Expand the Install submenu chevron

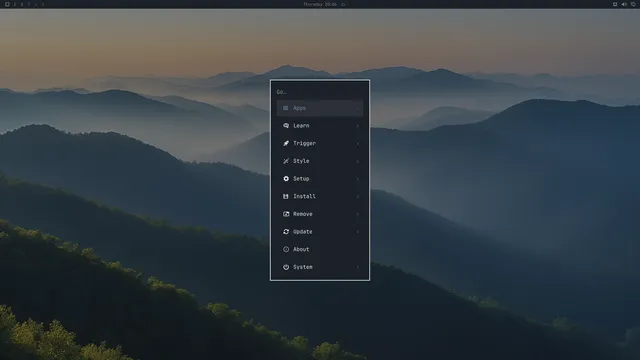pyautogui.click(x=358, y=197)
